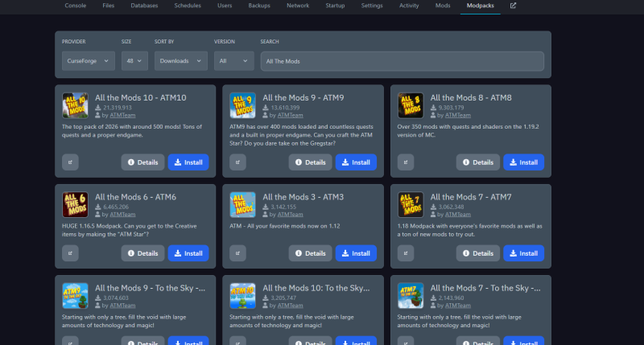Open the external link icon in the top navigation
Viewport: 644px width, 345px height.
click(513, 6)
